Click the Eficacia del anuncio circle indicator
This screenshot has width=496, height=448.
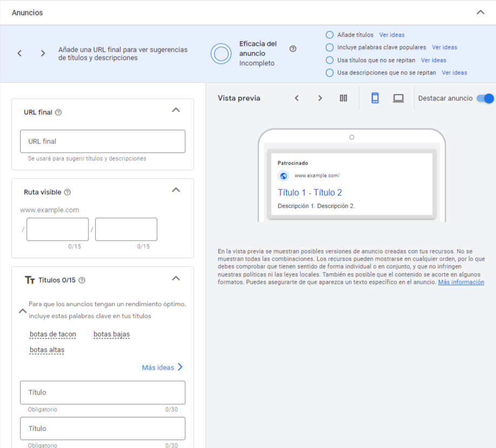pyautogui.click(x=221, y=53)
